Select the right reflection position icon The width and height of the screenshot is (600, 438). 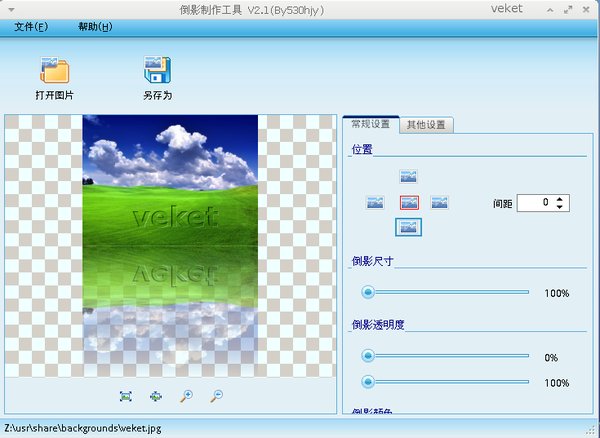coord(439,202)
